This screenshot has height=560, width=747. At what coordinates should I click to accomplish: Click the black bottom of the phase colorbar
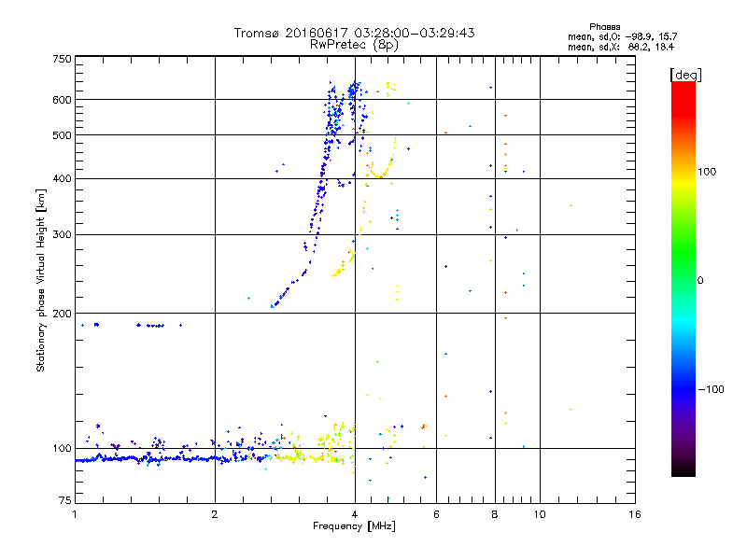coord(684,469)
